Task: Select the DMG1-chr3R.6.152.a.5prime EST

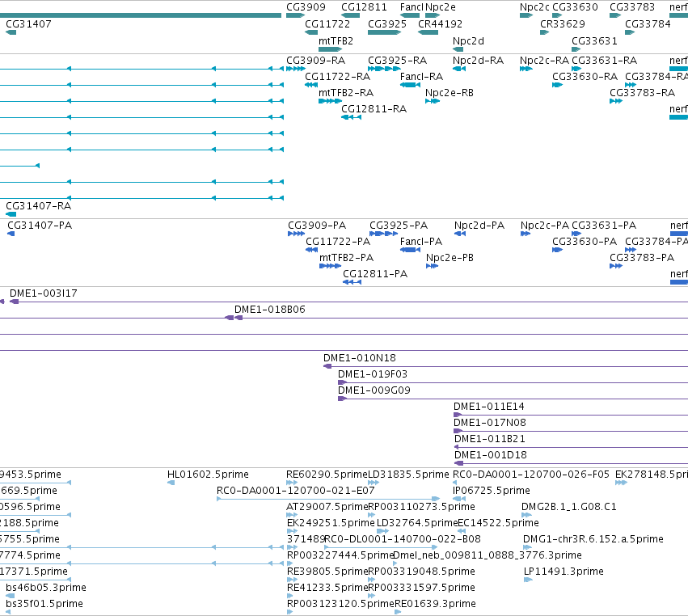Action: 527,547
